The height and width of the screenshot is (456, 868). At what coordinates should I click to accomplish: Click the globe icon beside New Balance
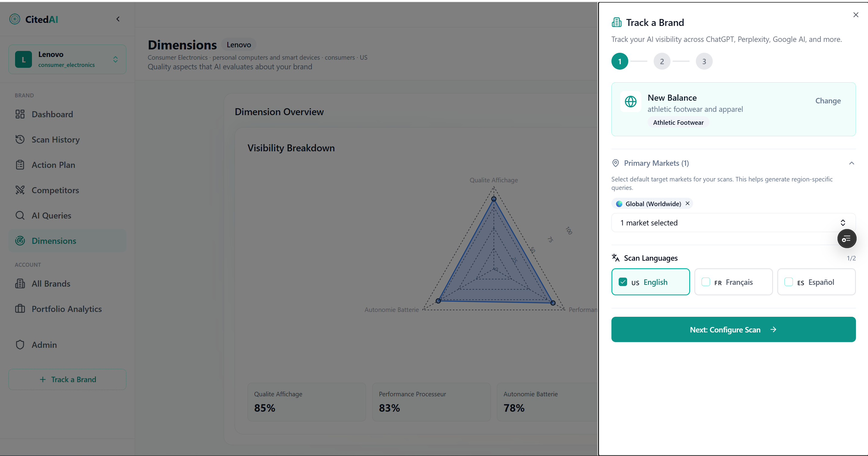(630, 101)
